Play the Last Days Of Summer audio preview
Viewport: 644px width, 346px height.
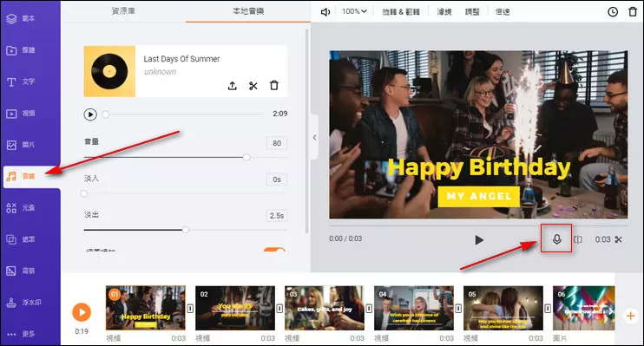[90, 114]
